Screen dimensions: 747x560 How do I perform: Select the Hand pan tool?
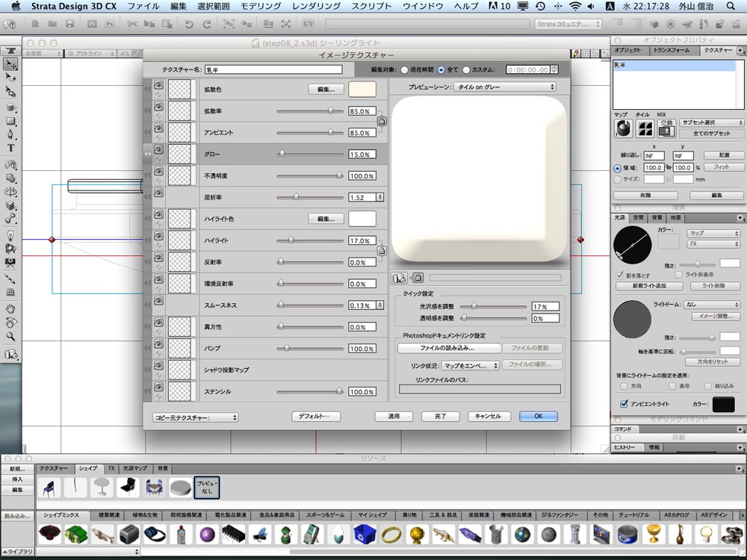tap(10, 309)
